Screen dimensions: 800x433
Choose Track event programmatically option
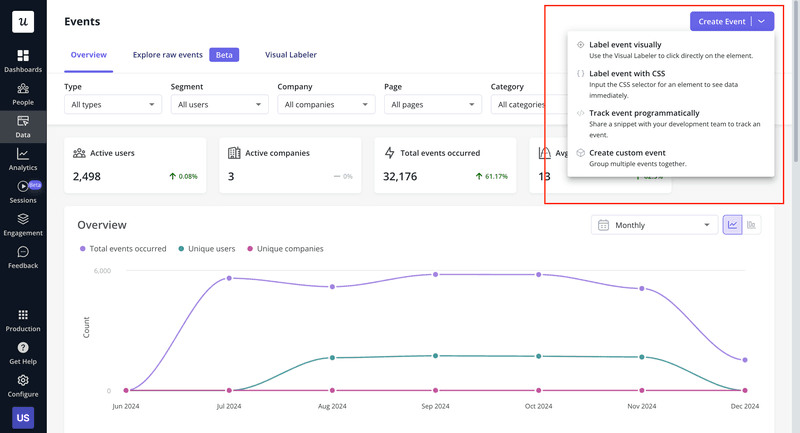tap(644, 113)
